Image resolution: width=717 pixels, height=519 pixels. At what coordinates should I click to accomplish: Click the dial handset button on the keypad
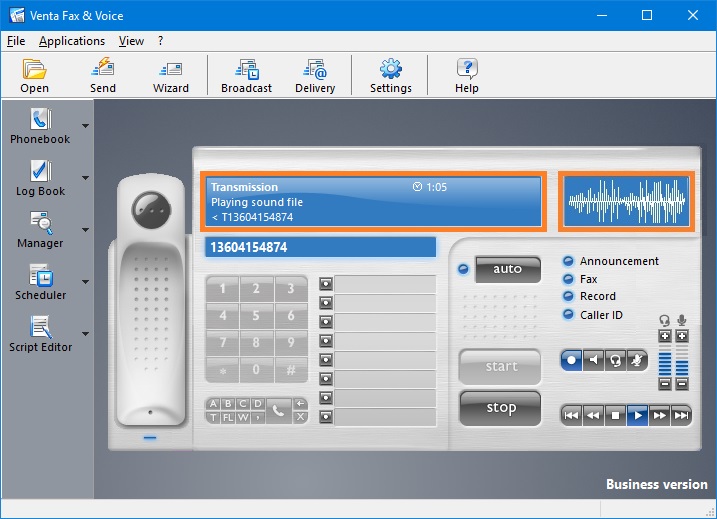(x=278, y=410)
